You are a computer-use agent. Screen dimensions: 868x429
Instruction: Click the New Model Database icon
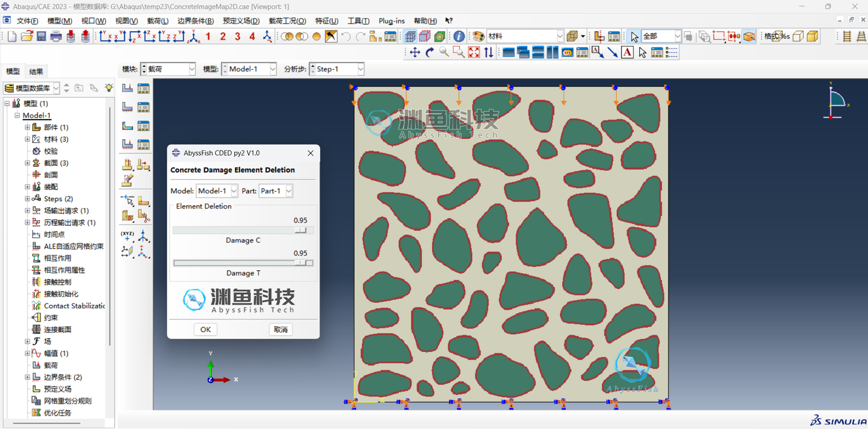pos(12,36)
